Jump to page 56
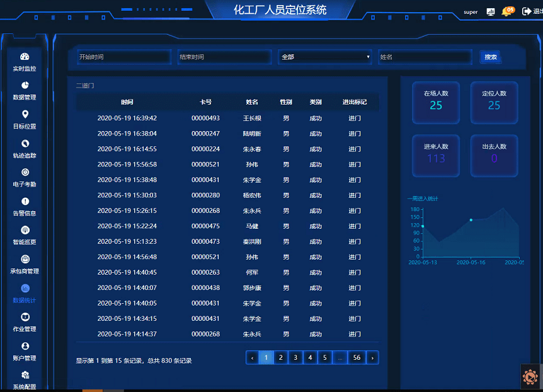The width and height of the screenshot is (543, 392). (x=357, y=358)
